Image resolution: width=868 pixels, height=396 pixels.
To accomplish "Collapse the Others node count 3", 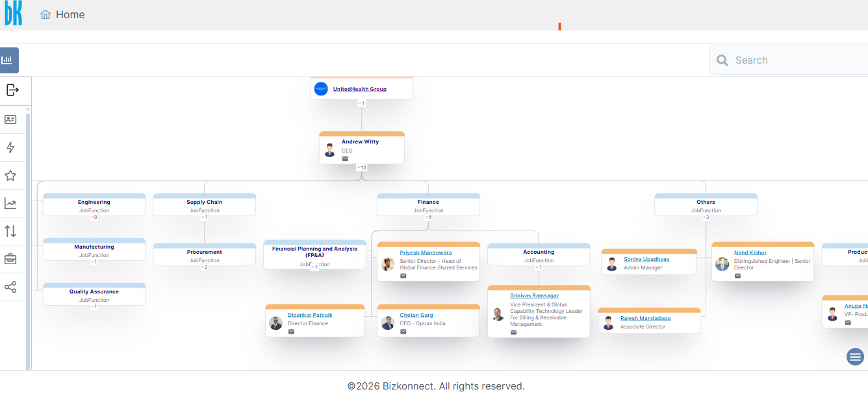I will [x=706, y=217].
